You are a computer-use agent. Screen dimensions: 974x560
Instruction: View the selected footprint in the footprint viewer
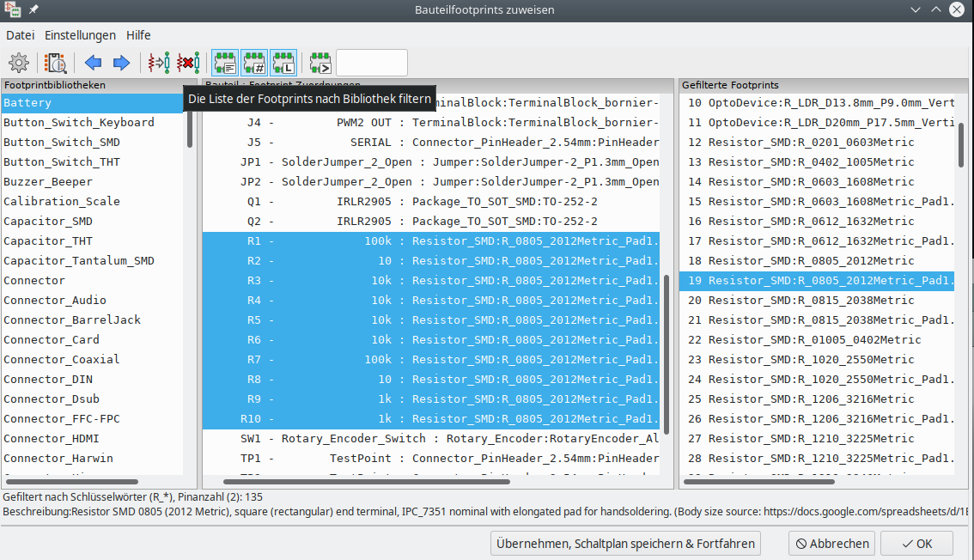tap(55, 63)
